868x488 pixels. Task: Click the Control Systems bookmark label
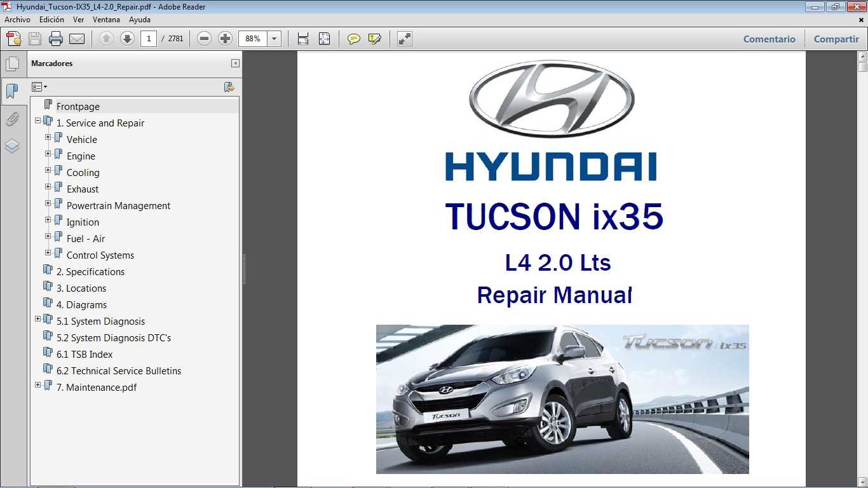click(x=100, y=255)
